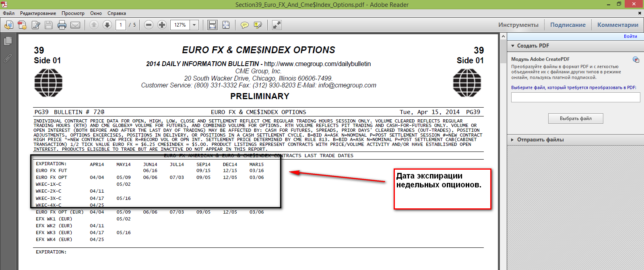Go to next page with the down arrow
Viewport: 644px width, 270px height.
point(107,25)
